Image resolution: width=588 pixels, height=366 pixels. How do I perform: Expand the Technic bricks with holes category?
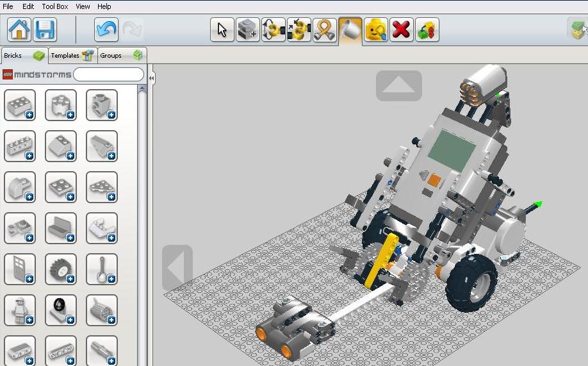tap(20, 146)
